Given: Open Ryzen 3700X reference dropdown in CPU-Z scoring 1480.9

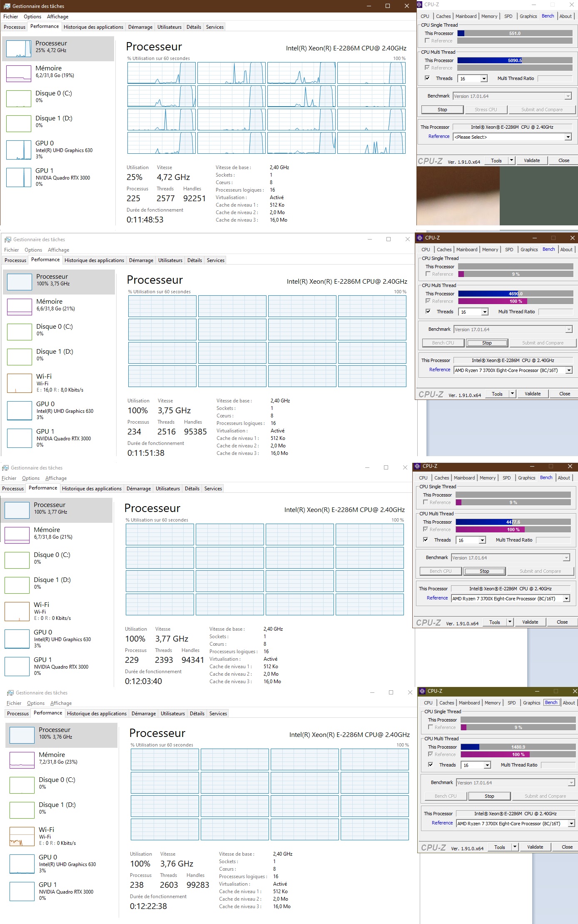Looking at the screenshot, I should pyautogui.click(x=571, y=824).
